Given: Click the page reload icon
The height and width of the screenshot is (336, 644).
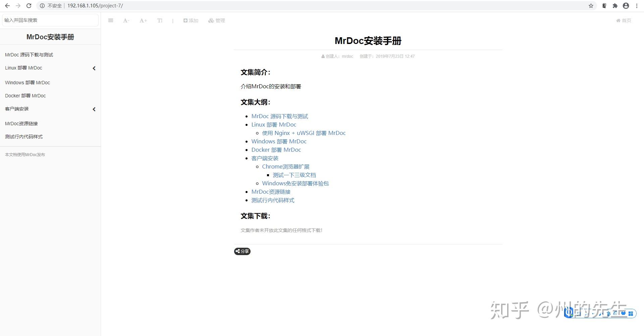Looking at the screenshot, I should 29,6.
